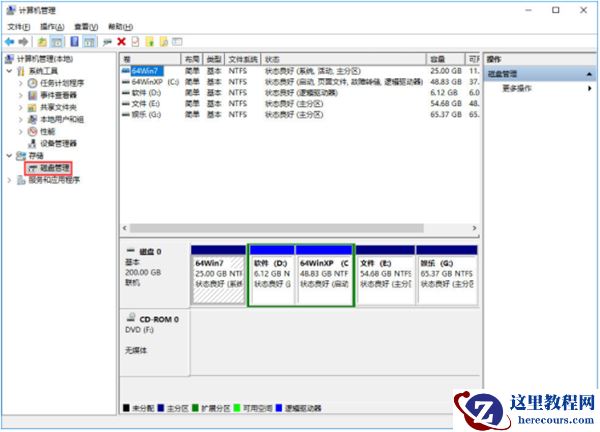The image size is (600, 432).
Task: Collapse the 系统工具 tree node
Action: click(x=10, y=71)
